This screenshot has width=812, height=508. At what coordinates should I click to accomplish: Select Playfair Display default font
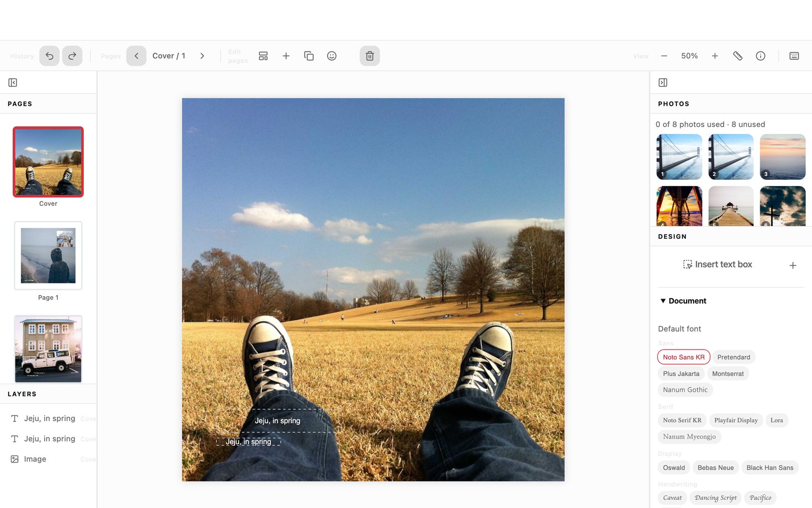(x=736, y=420)
